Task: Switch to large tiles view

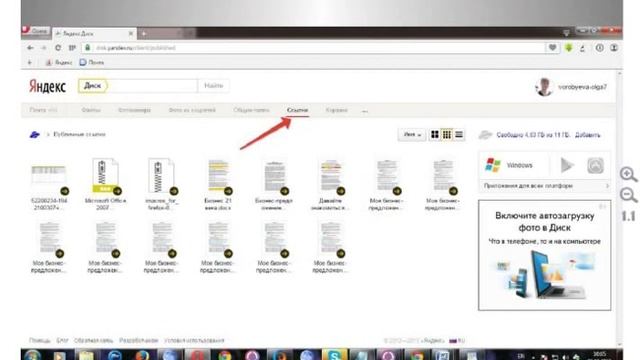Action: 435,134
